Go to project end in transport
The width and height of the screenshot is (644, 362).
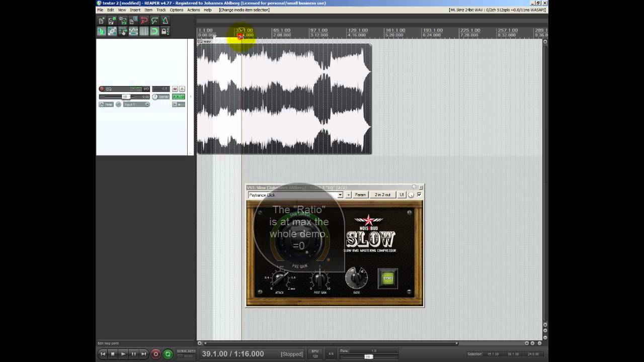pyautogui.click(x=143, y=354)
